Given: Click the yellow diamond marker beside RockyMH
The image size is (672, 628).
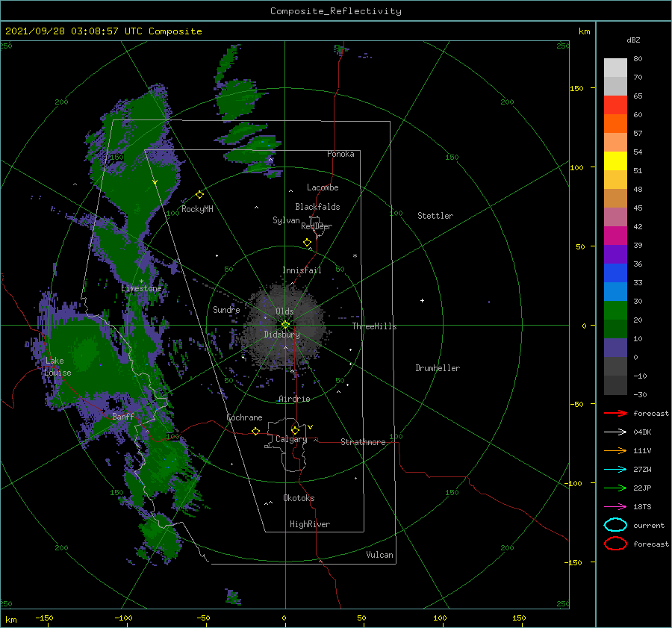Looking at the screenshot, I should (x=199, y=195).
